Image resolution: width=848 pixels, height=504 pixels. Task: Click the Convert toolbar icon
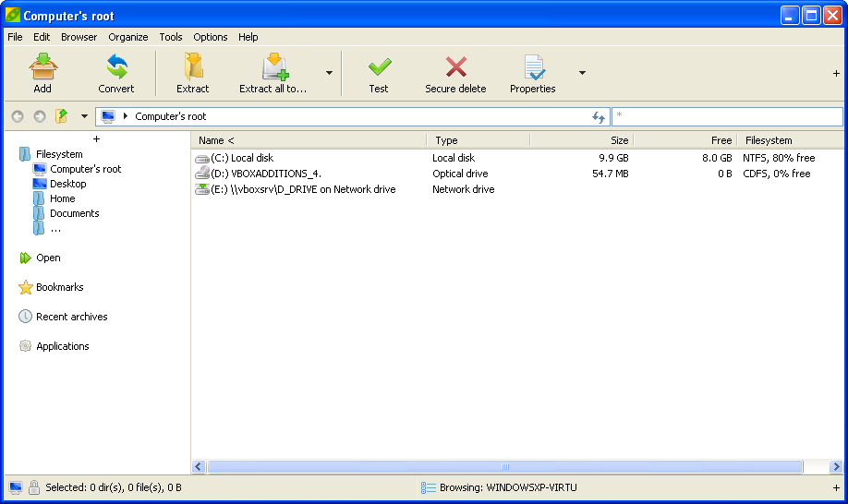(116, 67)
